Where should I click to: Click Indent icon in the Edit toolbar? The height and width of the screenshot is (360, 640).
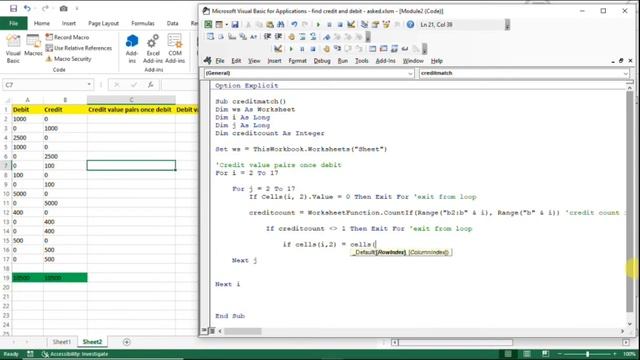tap(267, 37)
